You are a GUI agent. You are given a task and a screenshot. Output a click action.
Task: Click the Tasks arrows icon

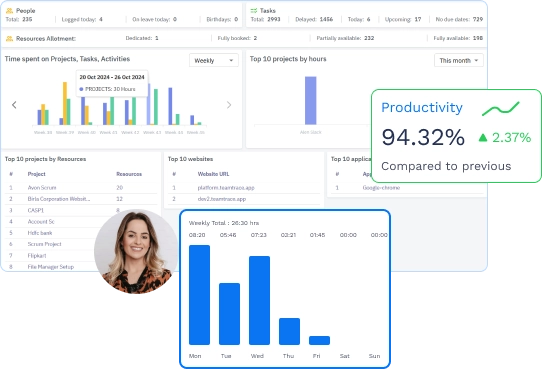click(254, 11)
